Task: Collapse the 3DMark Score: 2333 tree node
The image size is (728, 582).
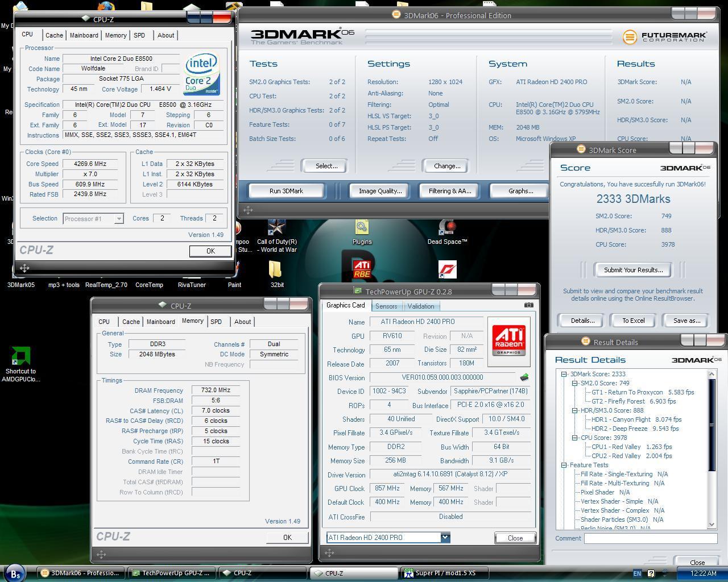Action: click(564, 374)
